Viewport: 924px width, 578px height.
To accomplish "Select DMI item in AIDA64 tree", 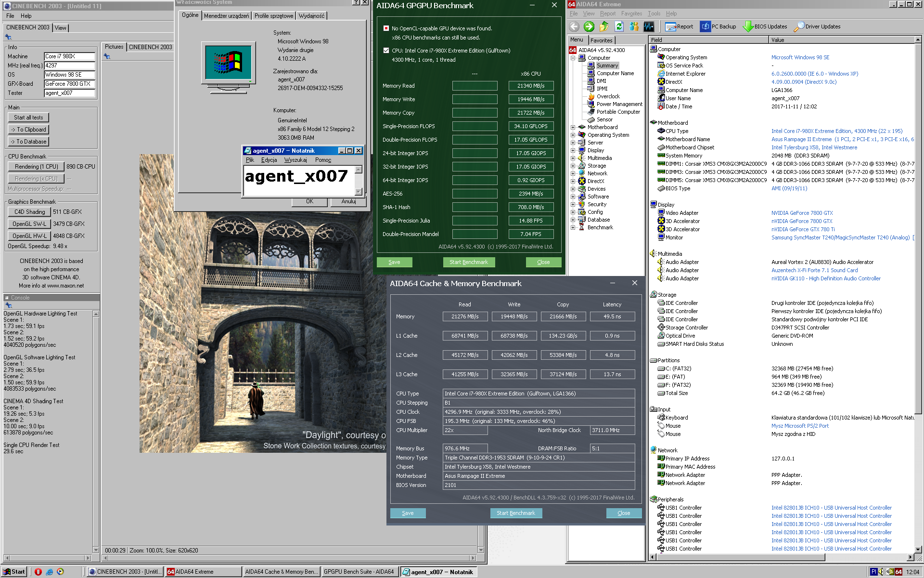I will coord(597,81).
